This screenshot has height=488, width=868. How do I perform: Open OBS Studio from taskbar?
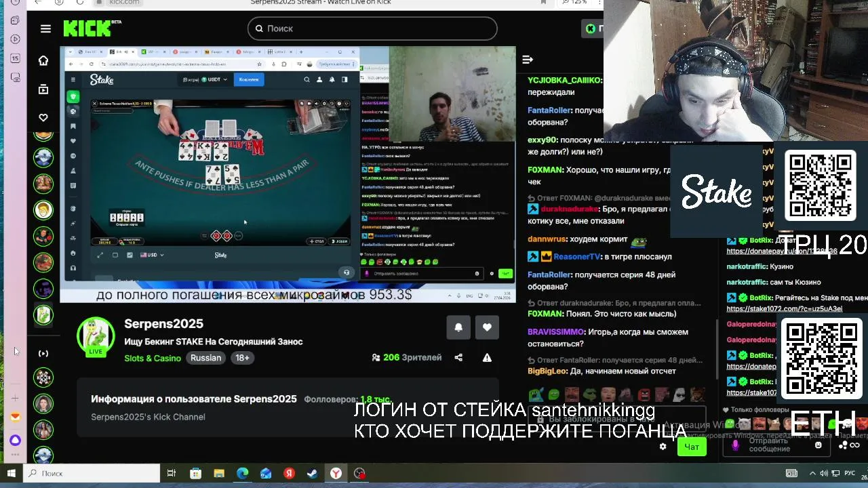coord(359,473)
